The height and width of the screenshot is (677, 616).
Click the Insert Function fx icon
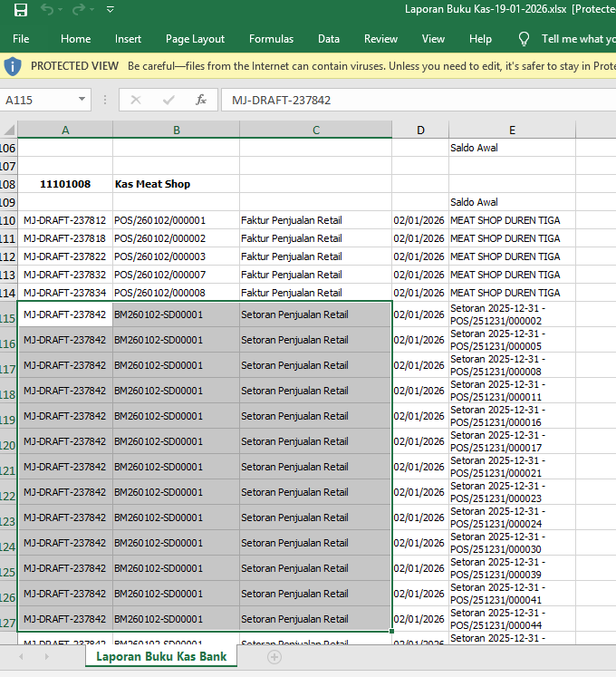tap(201, 100)
